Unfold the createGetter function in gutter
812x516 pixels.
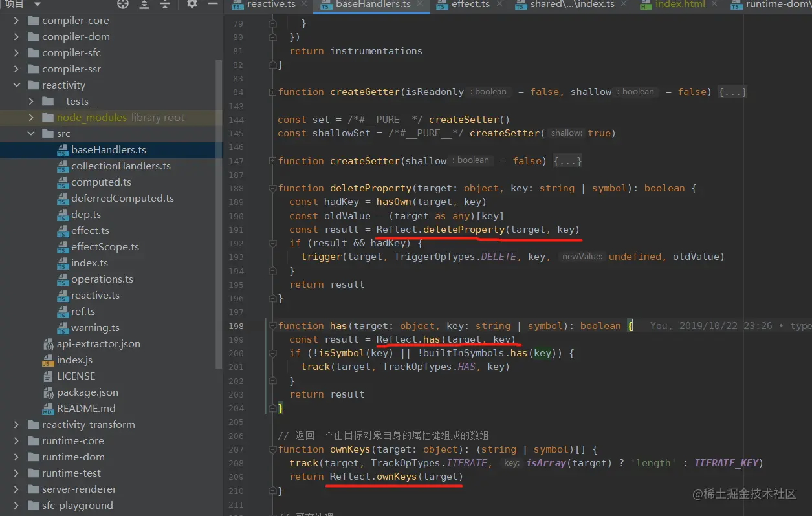pyautogui.click(x=274, y=92)
